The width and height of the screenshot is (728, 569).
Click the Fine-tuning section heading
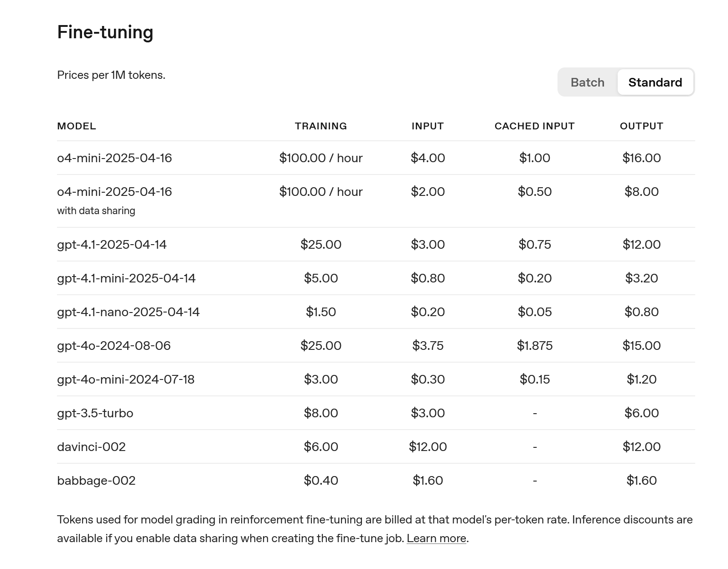pos(105,32)
